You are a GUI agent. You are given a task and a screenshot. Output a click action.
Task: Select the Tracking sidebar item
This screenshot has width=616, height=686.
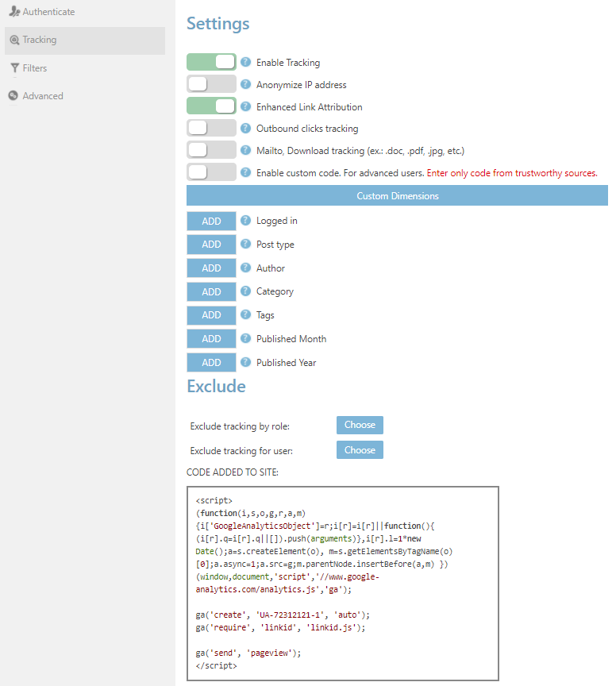coord(84,40)
